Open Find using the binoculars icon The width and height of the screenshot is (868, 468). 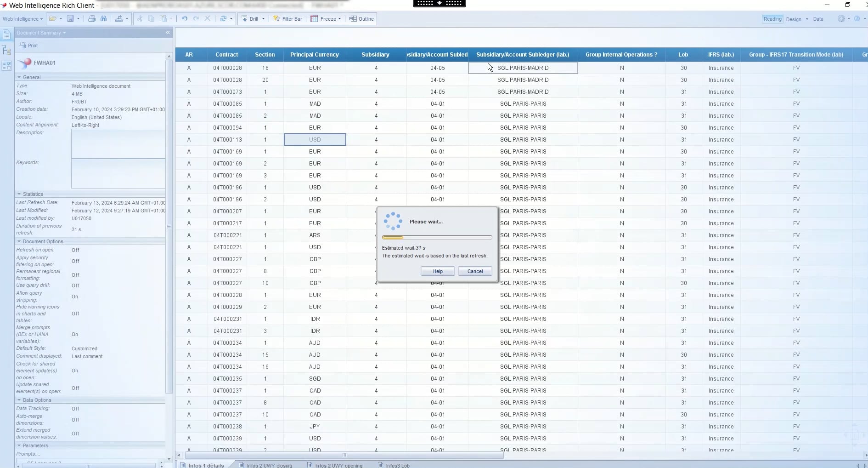tap(104, 19)
